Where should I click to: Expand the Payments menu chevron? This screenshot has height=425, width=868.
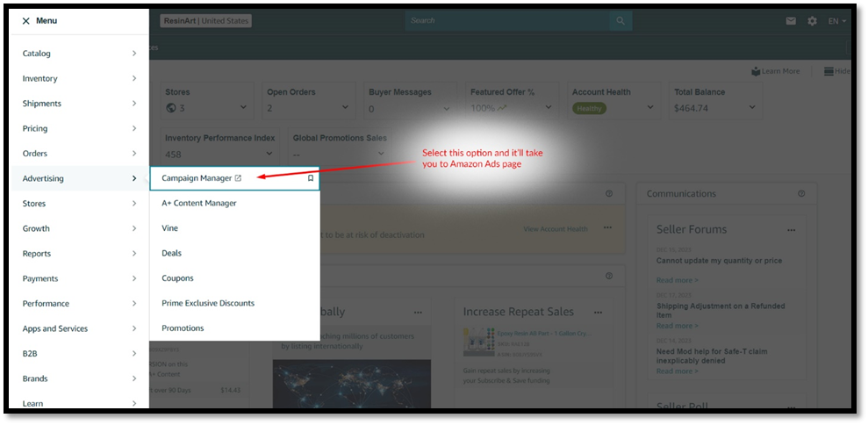[134, 278]
